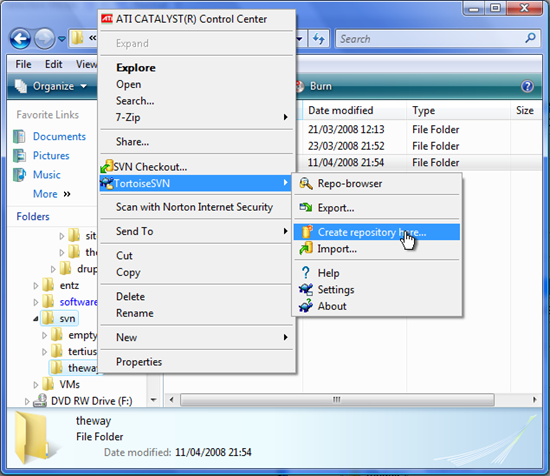The image size is (550, 476).
Task: Click the ATI logo icon
Action: (107, 19)
